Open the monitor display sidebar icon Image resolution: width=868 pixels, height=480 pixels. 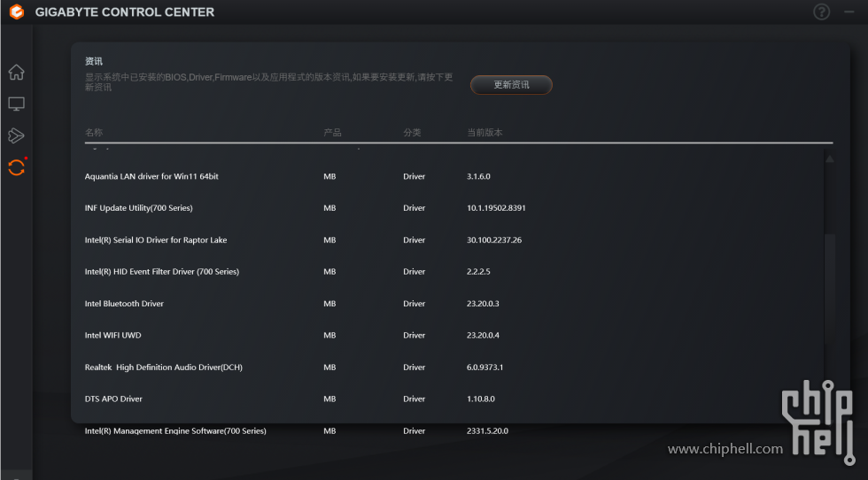(16, 104)
